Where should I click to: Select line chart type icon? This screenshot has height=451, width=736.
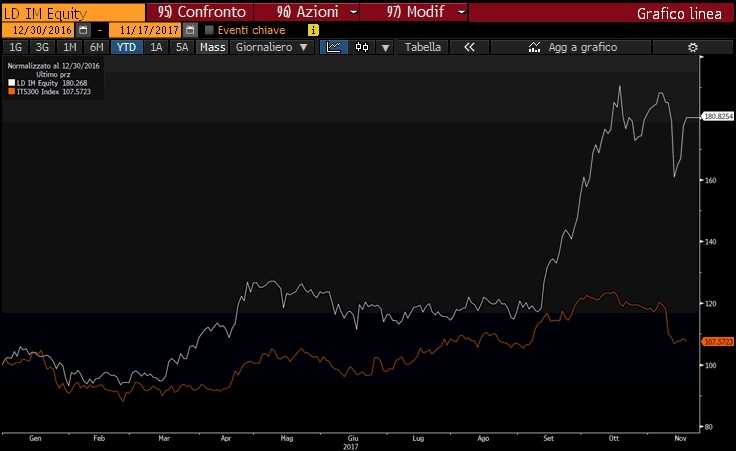pos(334,47)
